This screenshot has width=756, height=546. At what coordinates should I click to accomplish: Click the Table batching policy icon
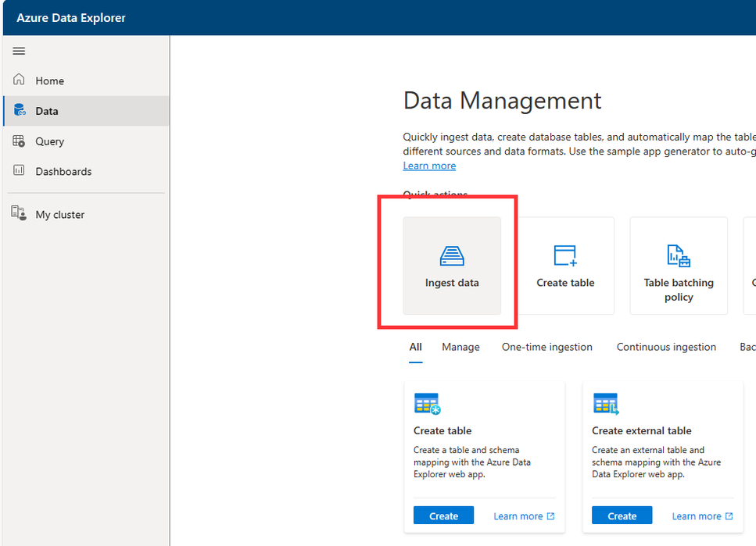click(679, 256)
